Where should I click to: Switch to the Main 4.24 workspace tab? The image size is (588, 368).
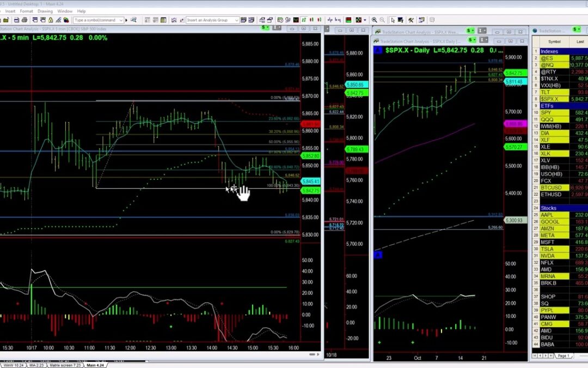tap(95, 365)
